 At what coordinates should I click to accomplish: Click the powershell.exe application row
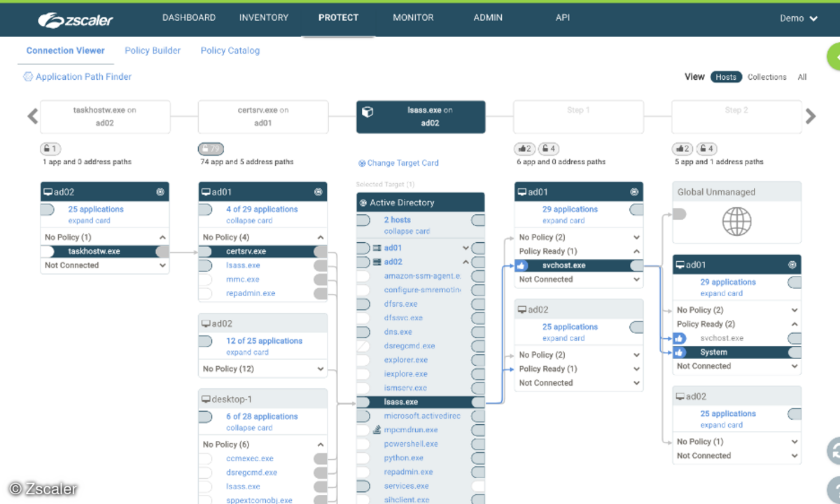pyautogui.click(x=421, y=444)
